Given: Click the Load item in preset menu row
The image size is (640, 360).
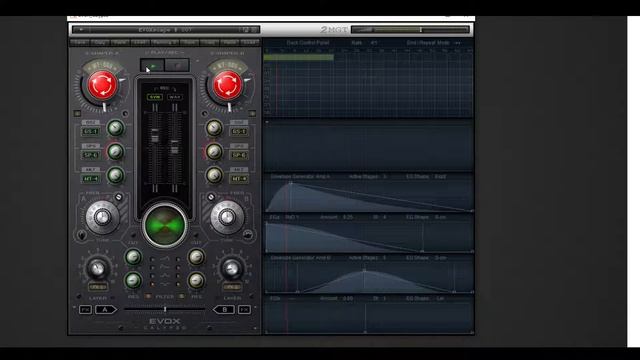Looking at the screenshot, I should click(x=140, y=42).
